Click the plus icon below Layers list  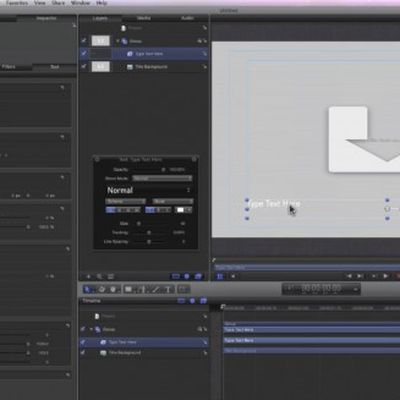point(88,276)
